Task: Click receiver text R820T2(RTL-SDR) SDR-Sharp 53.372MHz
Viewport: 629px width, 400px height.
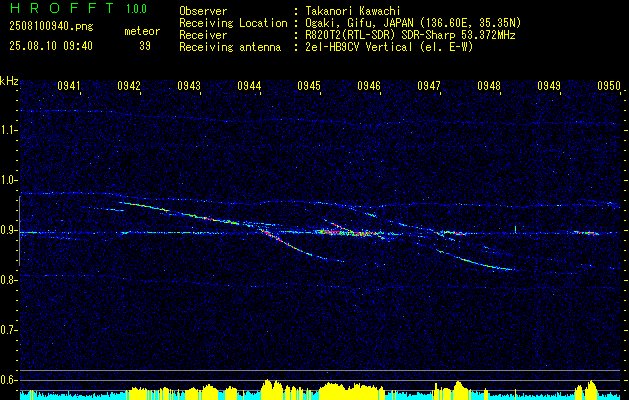Action: tap(410, 35)
